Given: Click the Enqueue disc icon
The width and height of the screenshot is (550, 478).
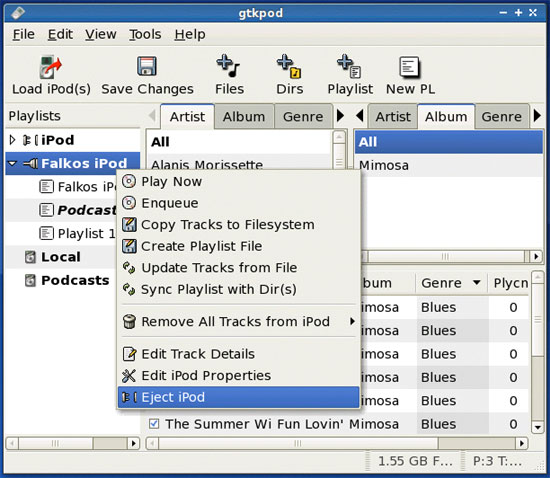Looking at the screenshot, I should point(129,203).
